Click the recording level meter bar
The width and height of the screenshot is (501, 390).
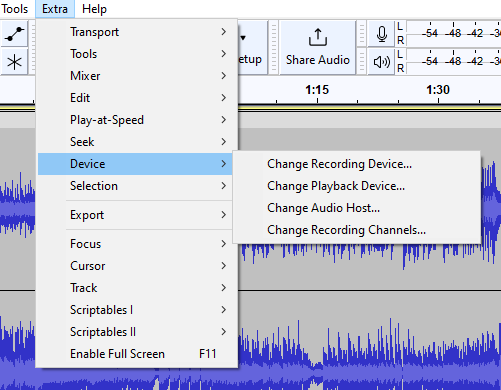click(x=454, y=34)
